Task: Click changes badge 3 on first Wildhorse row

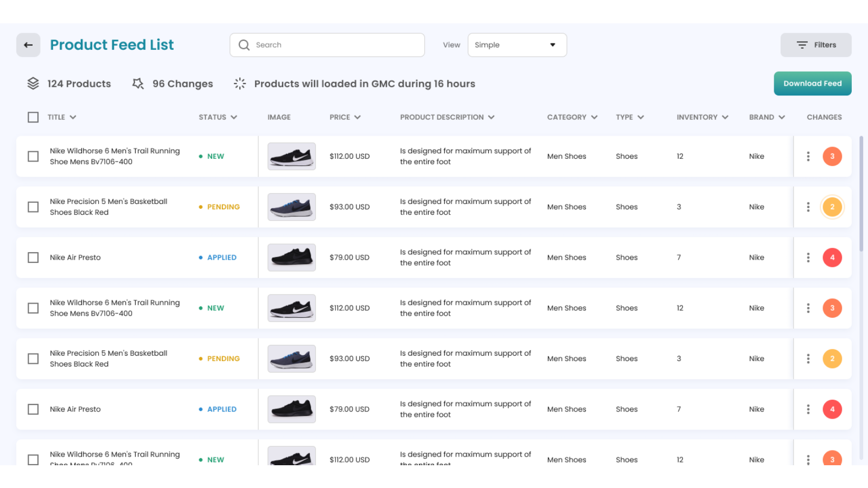Action: (x=832, y=156)
